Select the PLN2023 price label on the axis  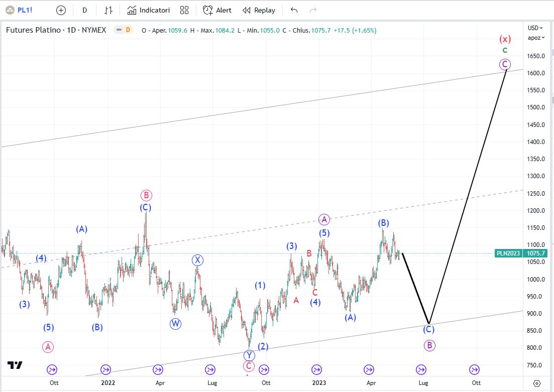[508, 253]
